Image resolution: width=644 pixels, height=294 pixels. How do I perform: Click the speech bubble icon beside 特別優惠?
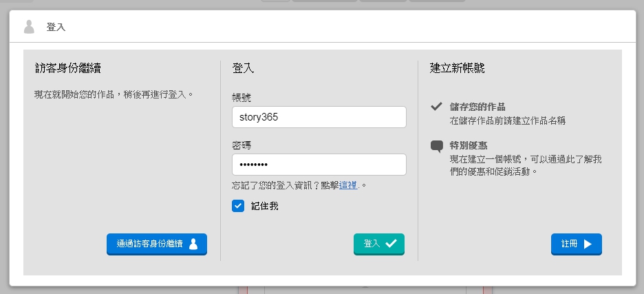point(436,146)
